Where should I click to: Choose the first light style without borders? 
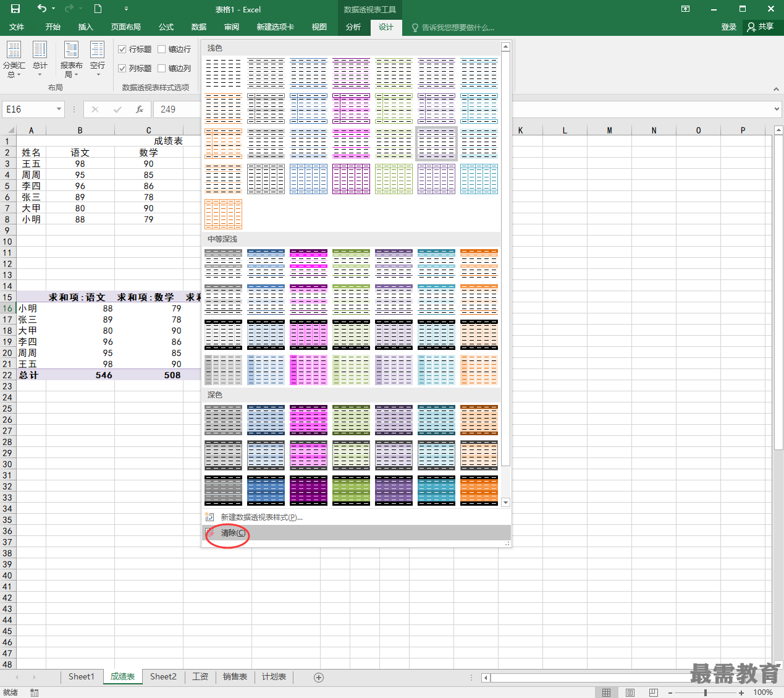click(223, 74)
